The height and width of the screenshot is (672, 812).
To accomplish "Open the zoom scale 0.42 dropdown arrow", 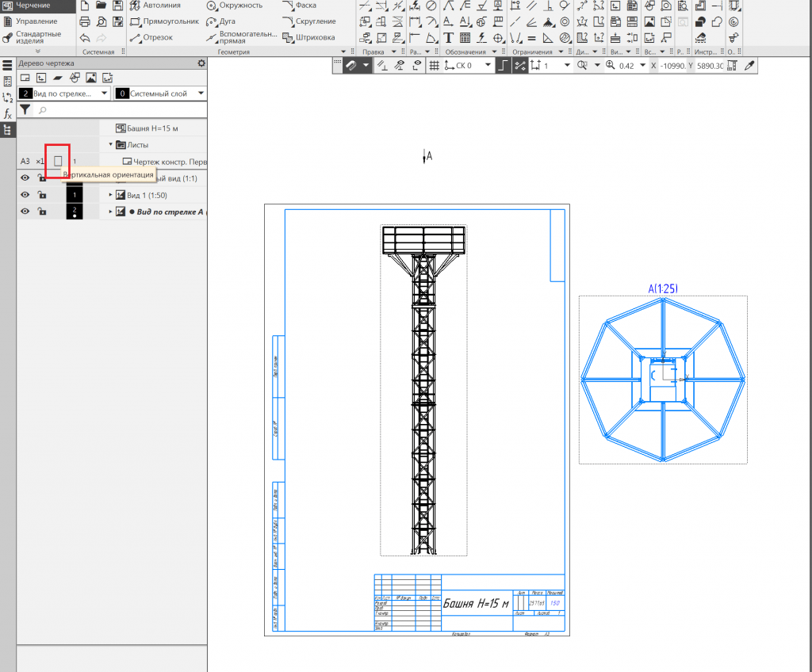I will [x=642, y=66].
